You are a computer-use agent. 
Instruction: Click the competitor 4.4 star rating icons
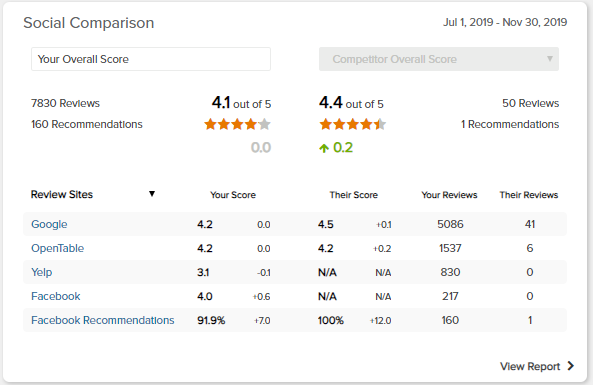[x=352, y=124]
